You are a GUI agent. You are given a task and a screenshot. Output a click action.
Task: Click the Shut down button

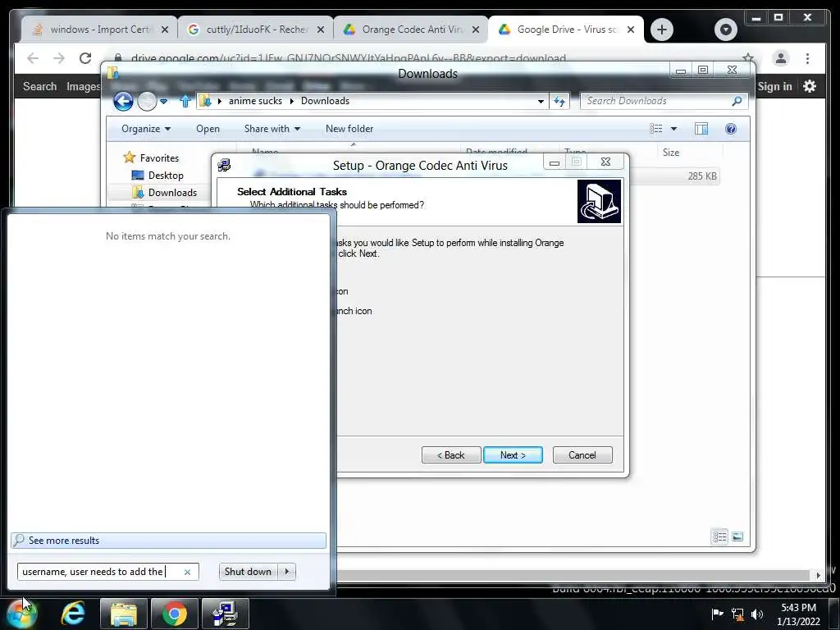(x=248, y=572)
